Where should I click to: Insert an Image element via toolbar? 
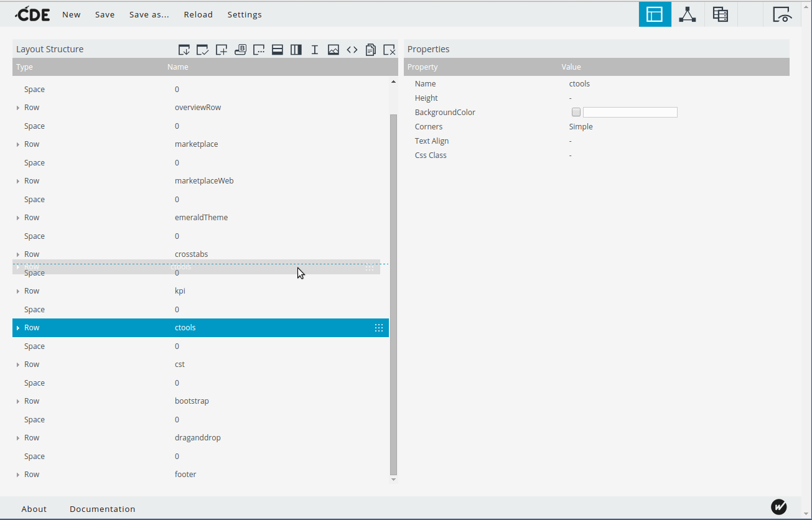[x=334, y=49]
